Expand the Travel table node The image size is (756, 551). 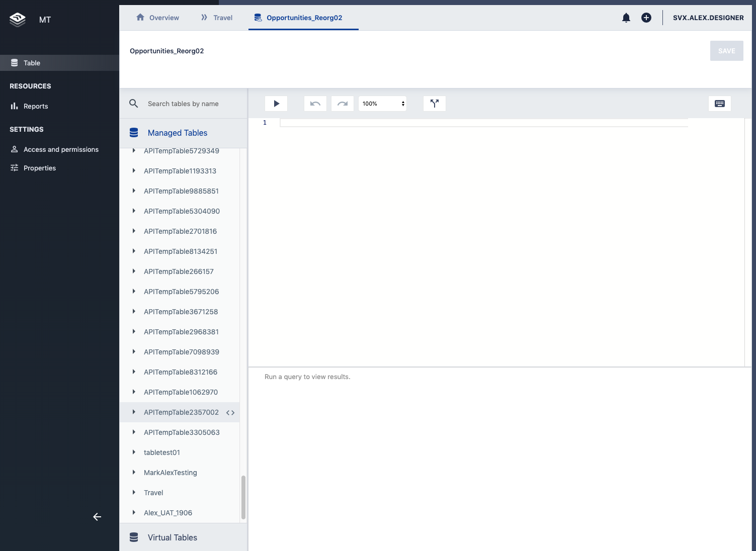pyautogui.click(x=134, y=493)
